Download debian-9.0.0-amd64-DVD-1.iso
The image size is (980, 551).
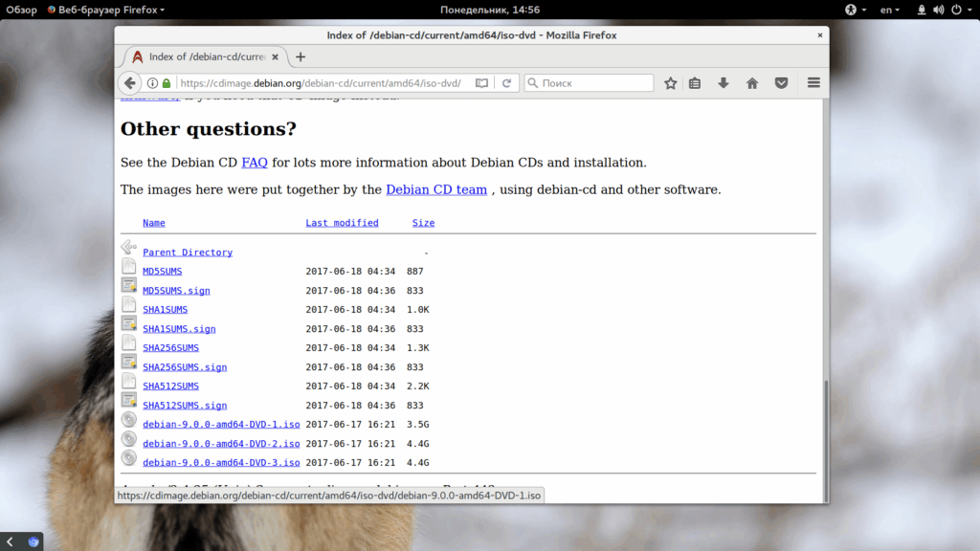point(221,424)
